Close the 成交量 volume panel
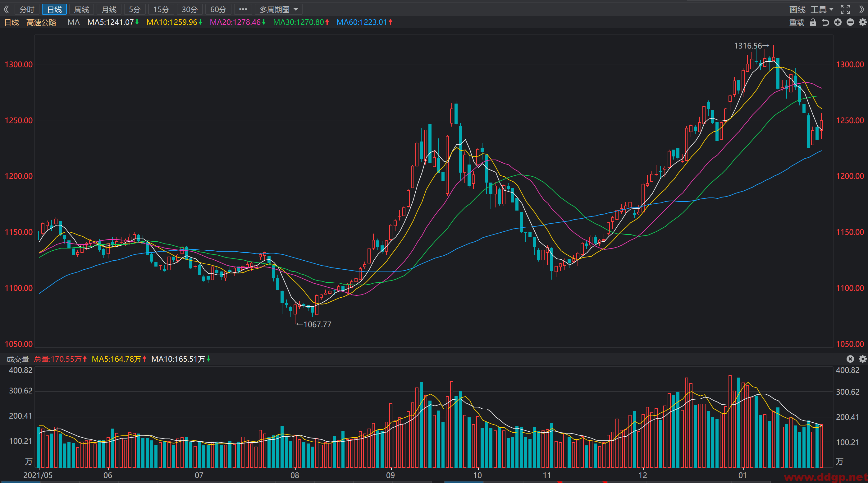The height and width of the screenshot is (483, 868). click(x=850, y=359)
